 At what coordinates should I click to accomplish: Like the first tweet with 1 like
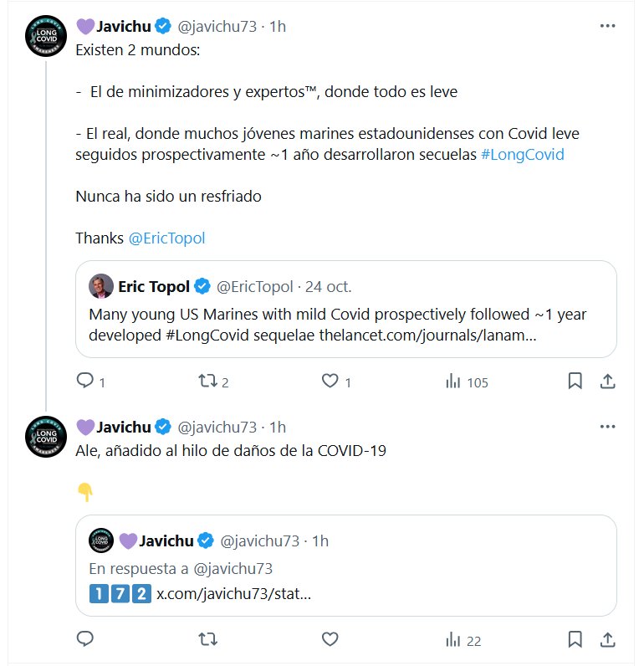click(x=330, y=382)
